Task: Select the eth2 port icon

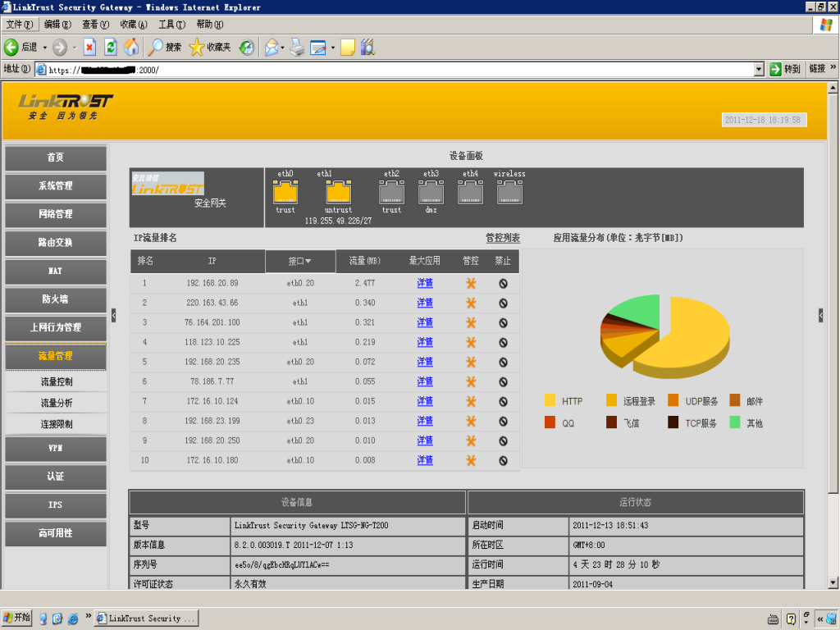Action: click(x=391, y=192)
